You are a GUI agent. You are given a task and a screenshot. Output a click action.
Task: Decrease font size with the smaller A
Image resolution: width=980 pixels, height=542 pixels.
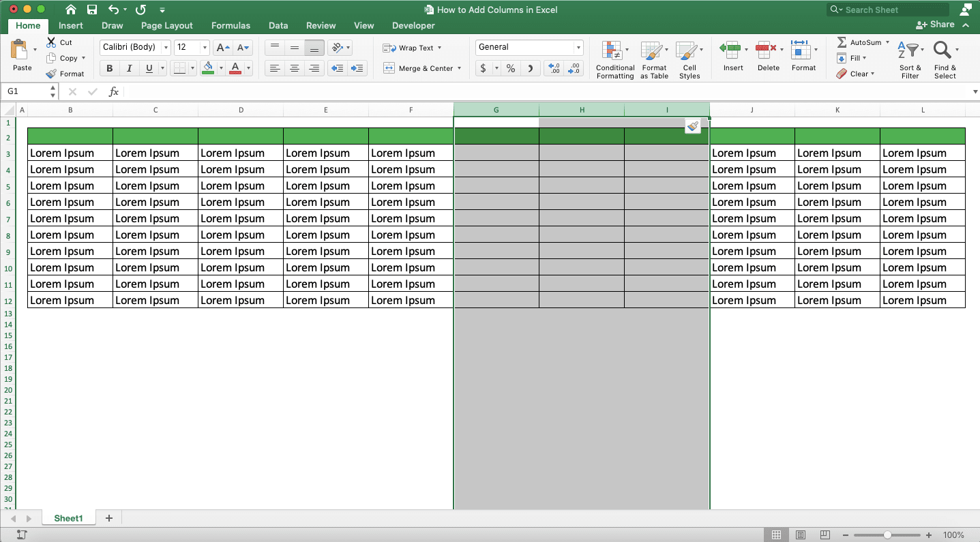click(243, 48)
